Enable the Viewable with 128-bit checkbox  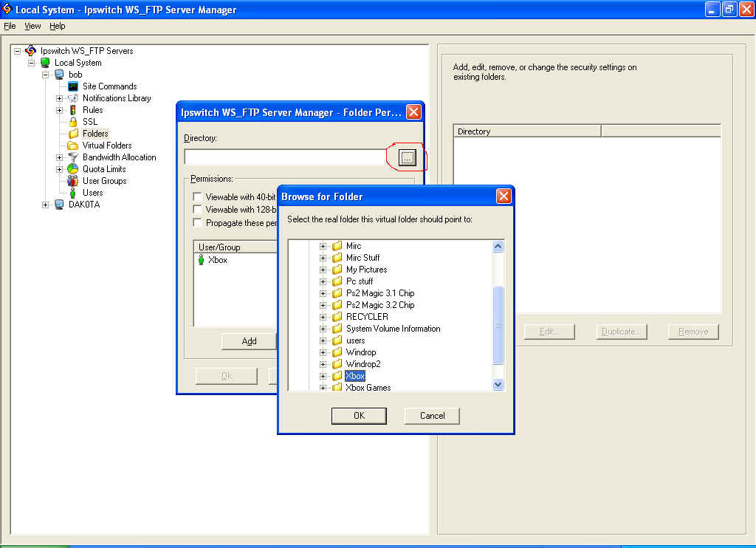[197, 209]
